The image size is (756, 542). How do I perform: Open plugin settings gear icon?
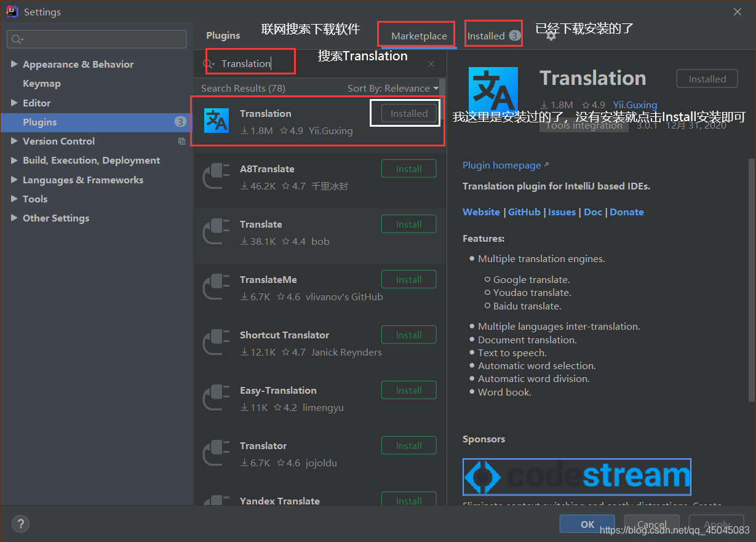pyautogui.click(x=551, y=36)
